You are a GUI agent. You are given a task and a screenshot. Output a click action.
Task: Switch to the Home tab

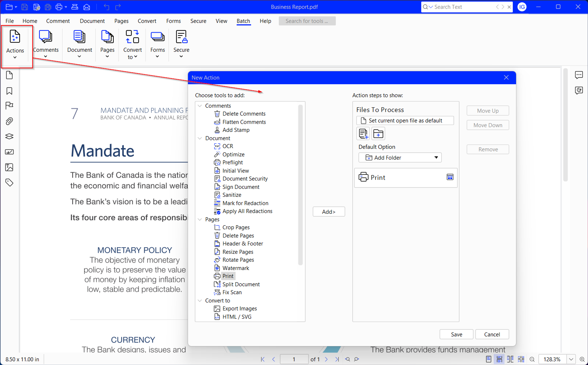coord(30,21)
